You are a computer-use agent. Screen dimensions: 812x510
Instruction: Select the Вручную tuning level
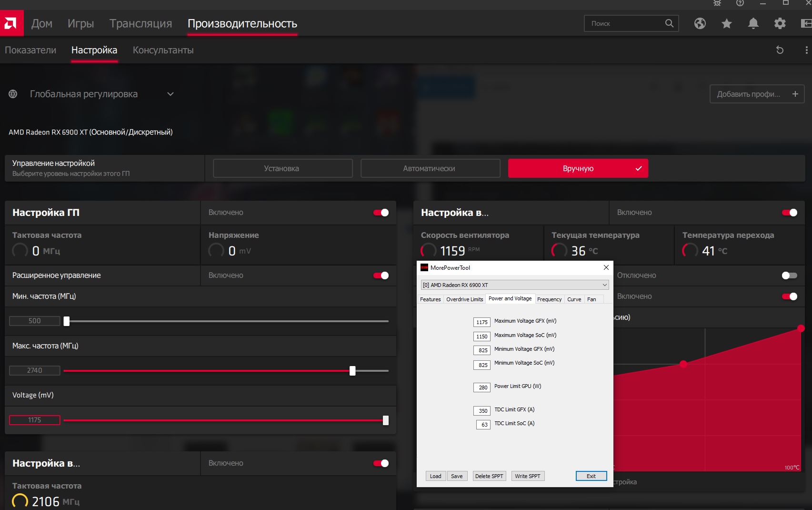click(578, 168)
